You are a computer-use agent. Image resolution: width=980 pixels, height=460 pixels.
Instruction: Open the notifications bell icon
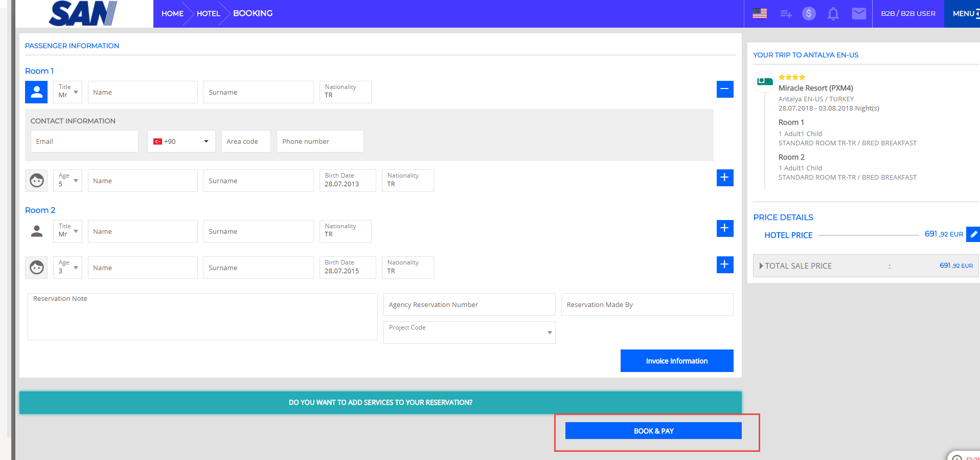[x=833, y=14]
